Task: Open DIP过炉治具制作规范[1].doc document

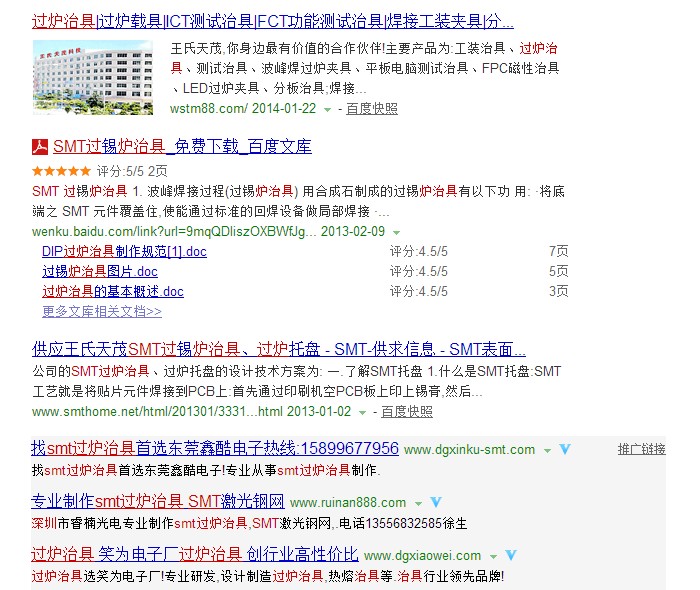Action: pos(124,252)
